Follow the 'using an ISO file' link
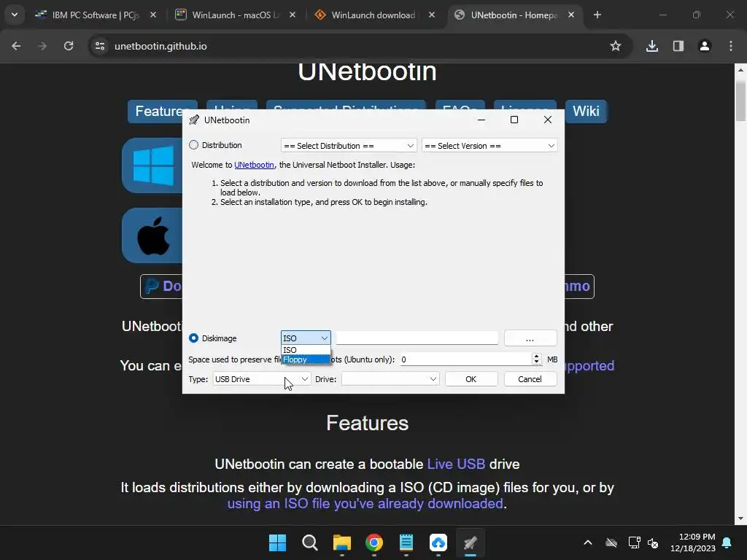Image resolution: width=747 pixels, height=560 pixels. [365, 503]
